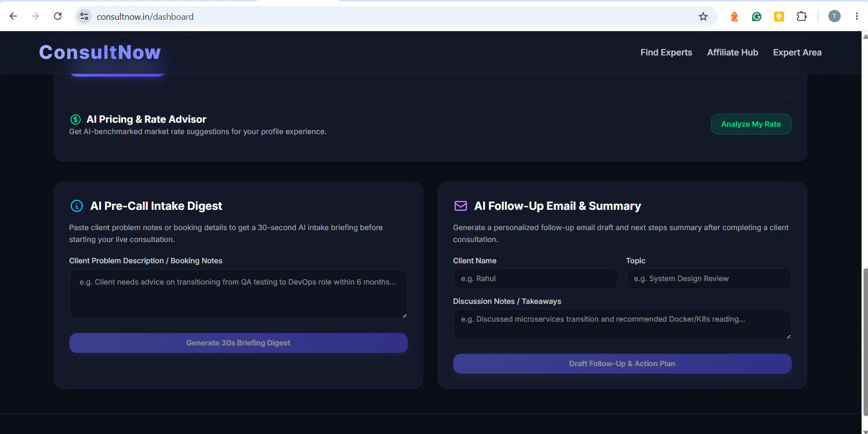Open the yellow square extension icon
This screenshot has width=868, height=434.
(779, 17)
